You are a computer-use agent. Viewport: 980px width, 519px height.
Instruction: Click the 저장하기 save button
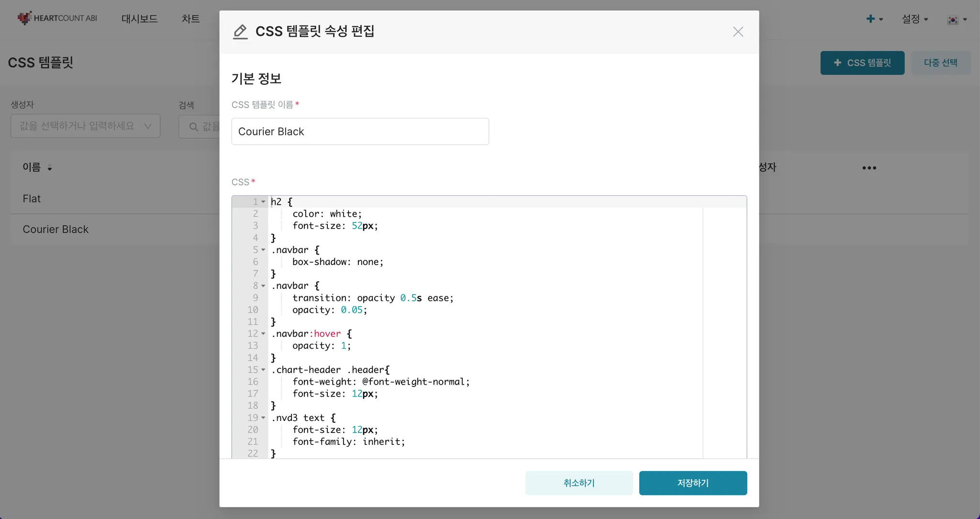tap(692, 483)
